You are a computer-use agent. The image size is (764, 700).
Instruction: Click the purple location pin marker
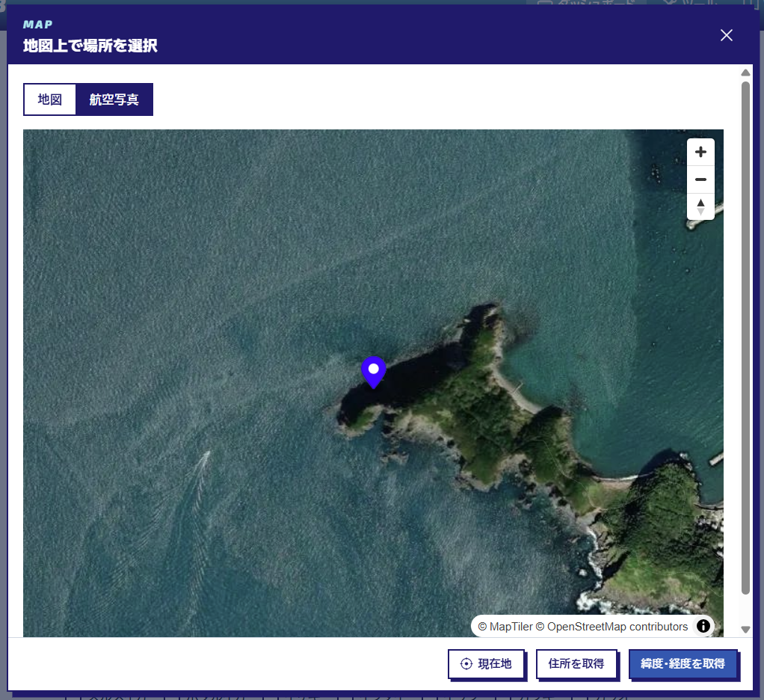373,372
